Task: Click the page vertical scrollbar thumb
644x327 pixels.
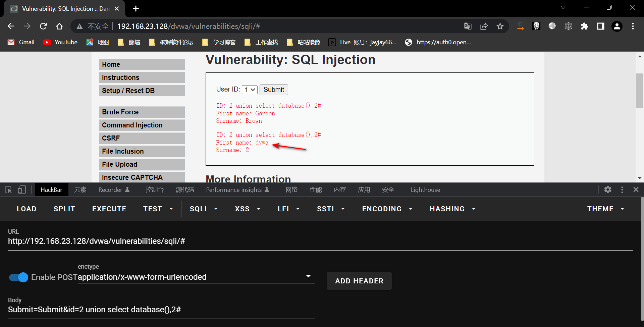Action: [x=639, y=91]
